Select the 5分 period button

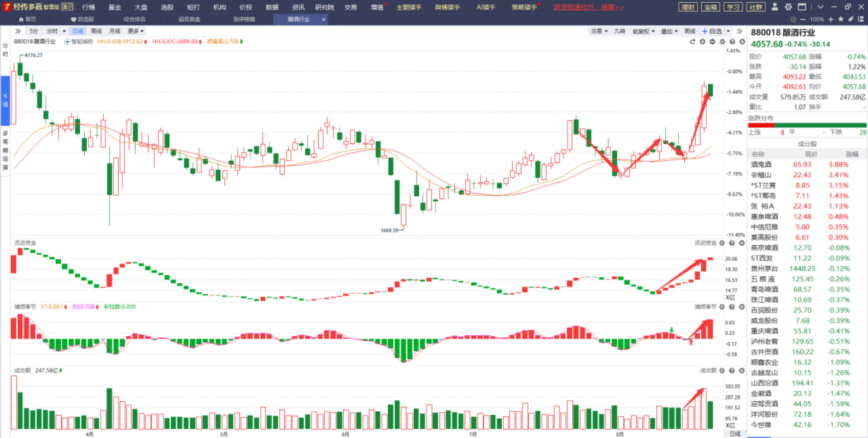[x=34, y=31]
